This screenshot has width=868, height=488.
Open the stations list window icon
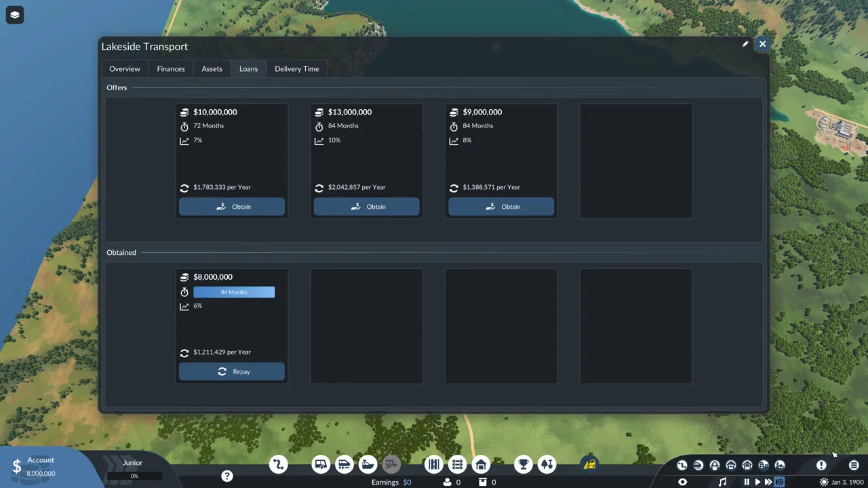point(715,465)
